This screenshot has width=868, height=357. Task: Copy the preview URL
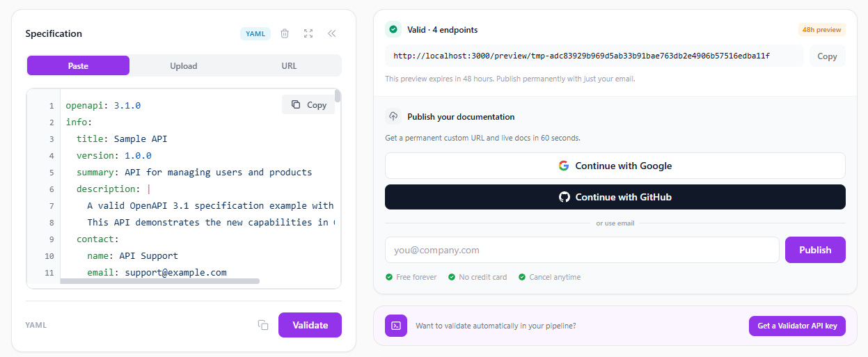click(x=827, y=56)
